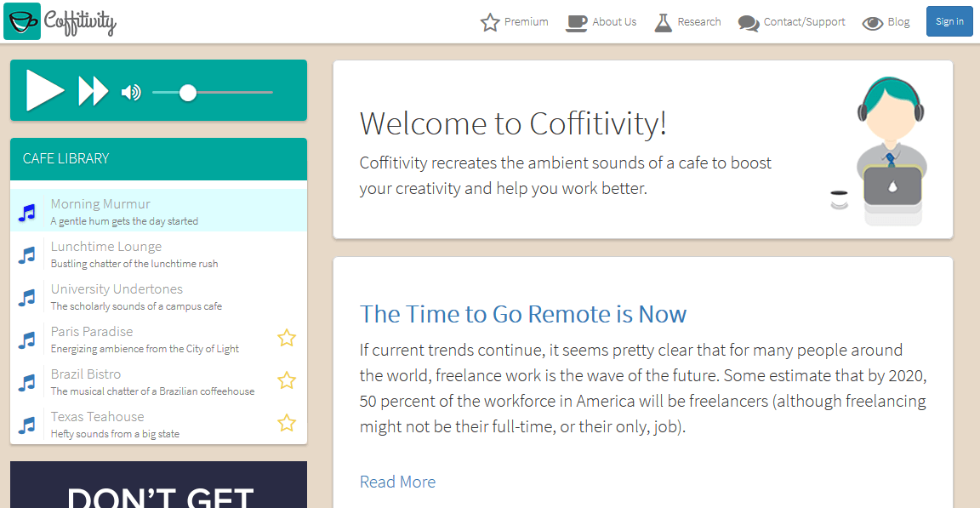
Task: Click the star next to Brazil Bistro
Action: (x=287, y=380)
